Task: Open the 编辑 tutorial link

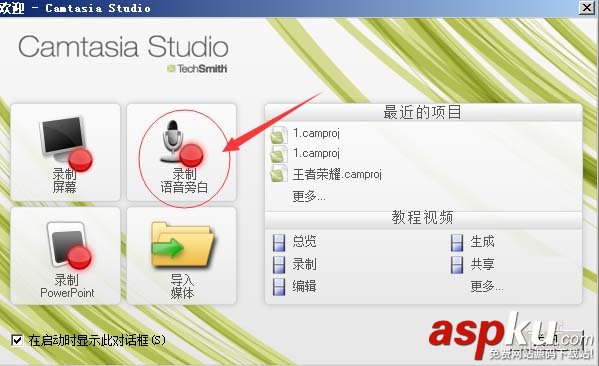Action: click(x=304, y=286)
